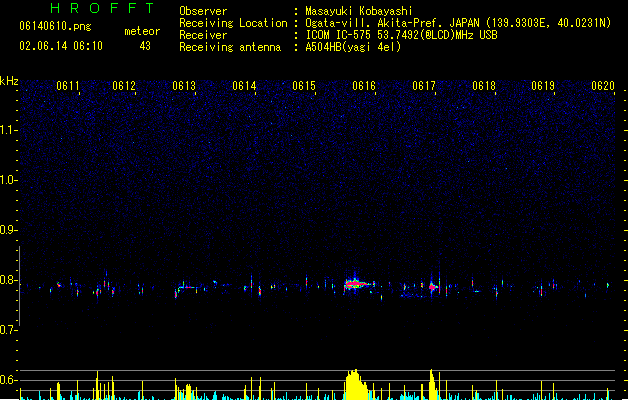Click the 0611 time marker
The width and height of the screenshot is (629, 400).
point(68,86)
